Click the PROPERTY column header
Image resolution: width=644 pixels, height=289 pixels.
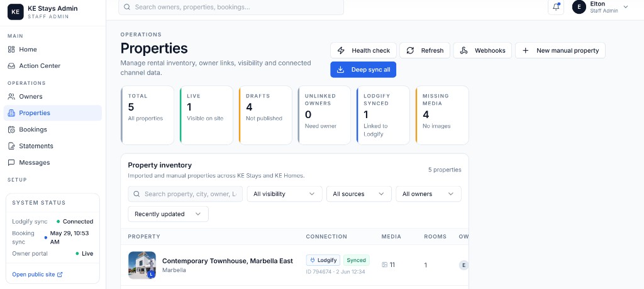click(144, 236)
